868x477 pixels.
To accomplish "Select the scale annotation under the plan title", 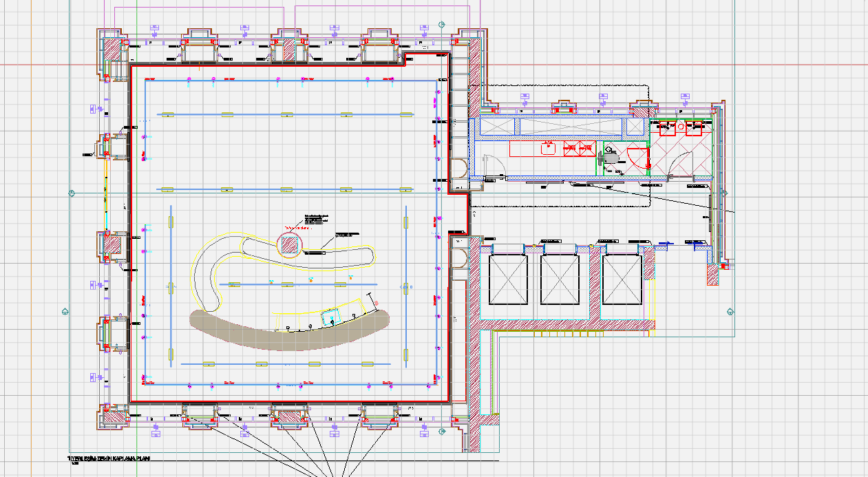I will 74,463.
